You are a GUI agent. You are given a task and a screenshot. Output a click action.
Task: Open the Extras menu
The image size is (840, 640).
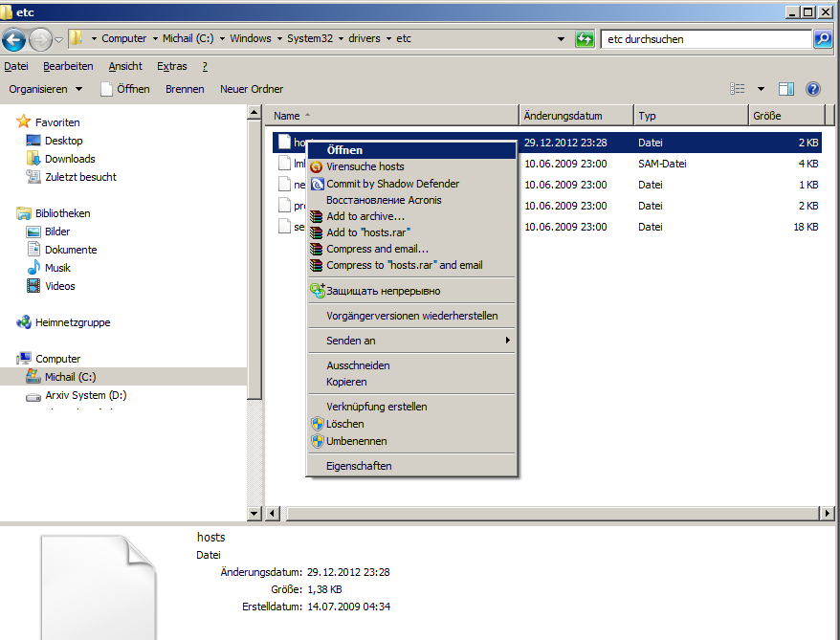coord(172,66)
